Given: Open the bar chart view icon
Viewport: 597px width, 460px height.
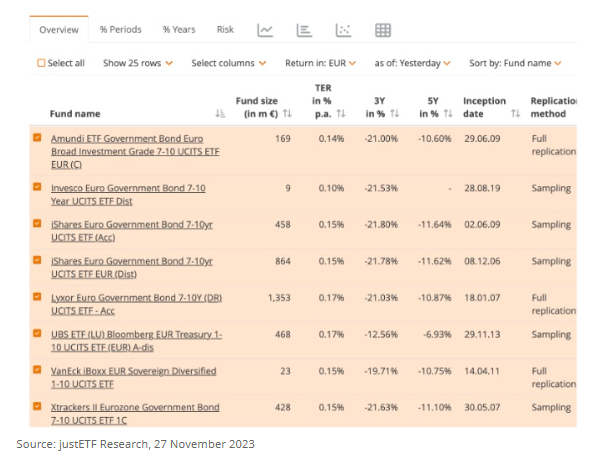Looking at the screenshot, I should click(x=304, y=30).
